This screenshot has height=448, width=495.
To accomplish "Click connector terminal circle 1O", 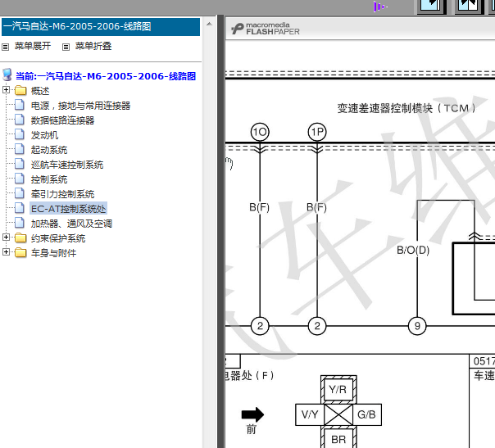I will click(x=260, y=132).
